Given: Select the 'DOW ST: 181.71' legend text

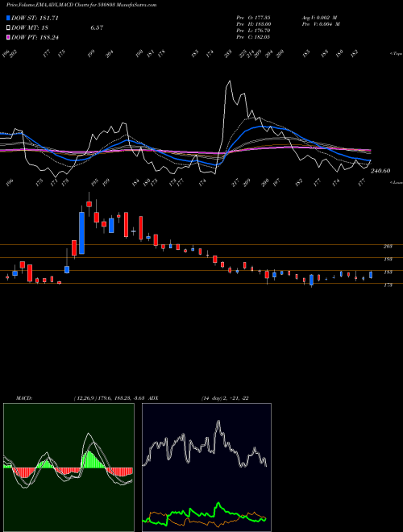Looking at the screenshot, I should [35, 18].
